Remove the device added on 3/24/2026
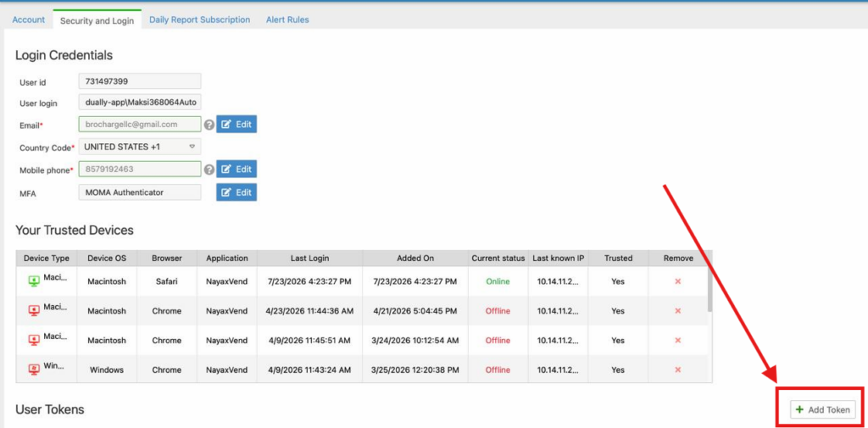Viewport: 868px width, 428px height. [677, 341]
